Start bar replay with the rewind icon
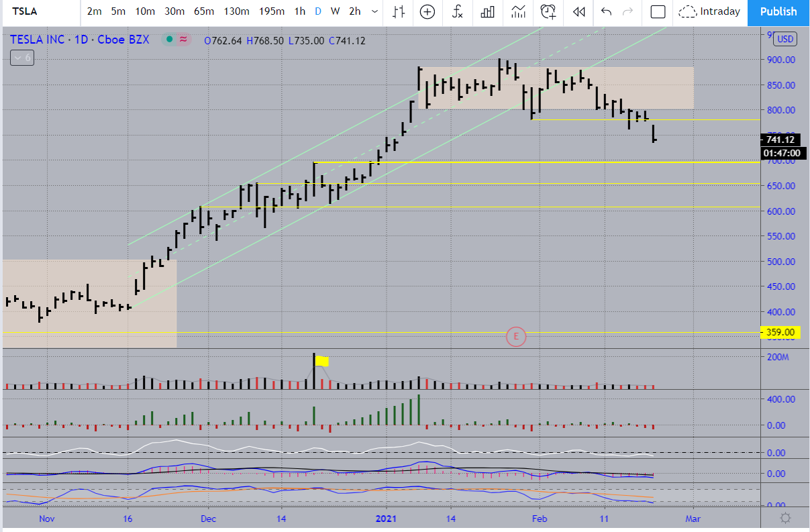This screenshot has width=810, height=532. coord(578,11)
